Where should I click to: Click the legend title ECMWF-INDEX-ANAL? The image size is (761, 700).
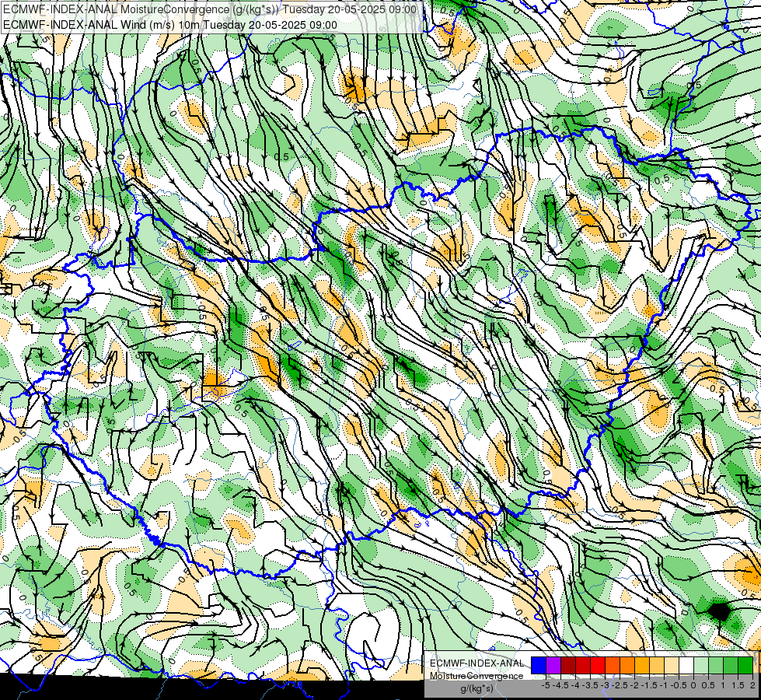coord(476,663)
